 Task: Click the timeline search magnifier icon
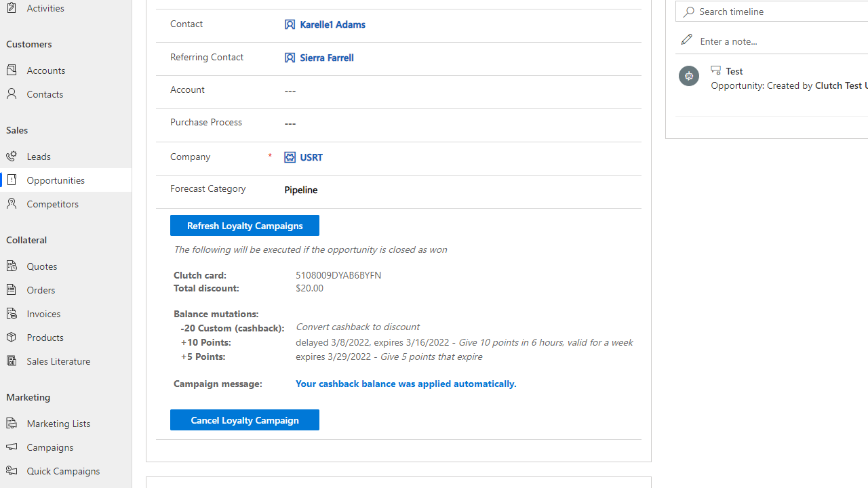pyautogui.click(x=689, y=12)
